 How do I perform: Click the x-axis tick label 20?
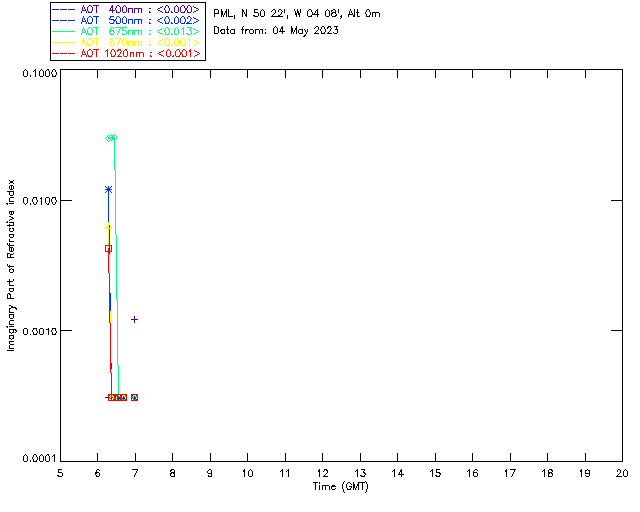click(x=622, y=473)
